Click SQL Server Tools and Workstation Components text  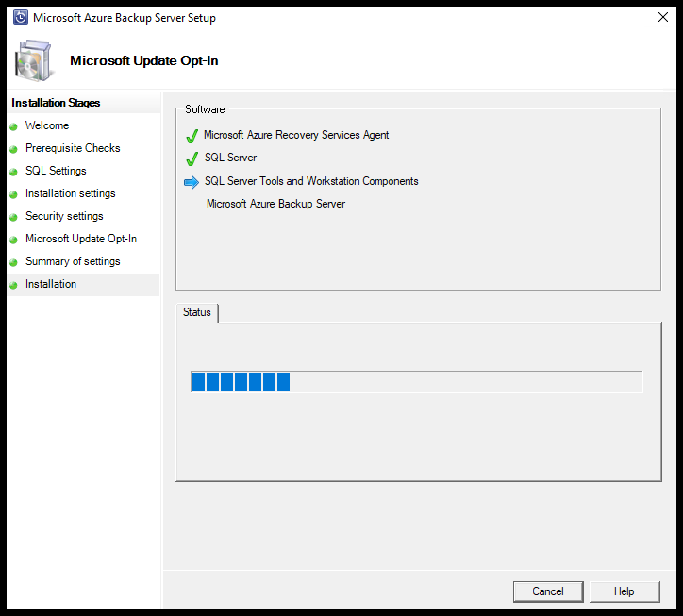click(311, 181)
